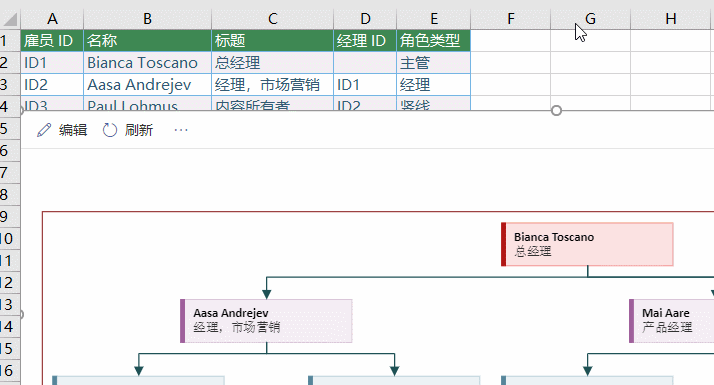Click the arrowhead pointing to Aasa Andrejev
714x385 pixels.
tap(267, 294)
